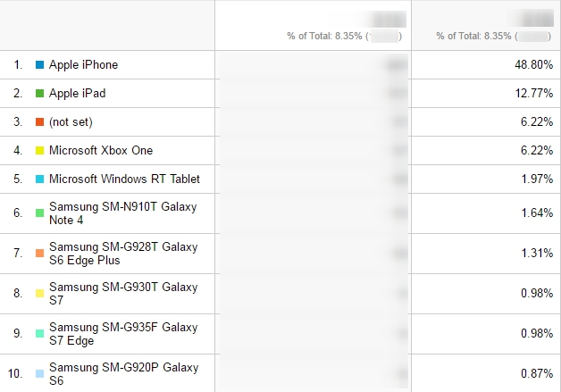The image size is (561, 392).
Task: Select the orange-red swatch for (not set)
Action: pyautogui.click(x=39, y=122)
